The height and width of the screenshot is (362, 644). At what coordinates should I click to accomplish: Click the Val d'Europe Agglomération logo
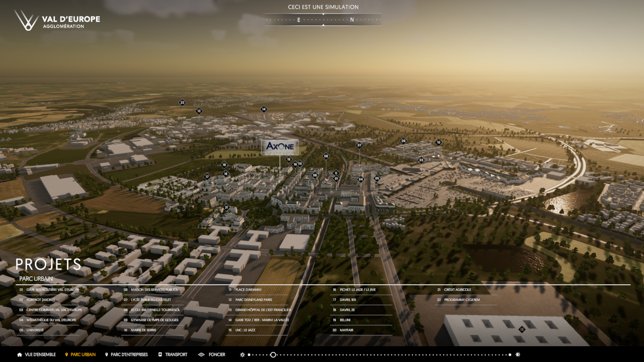(x=57, y=21)
